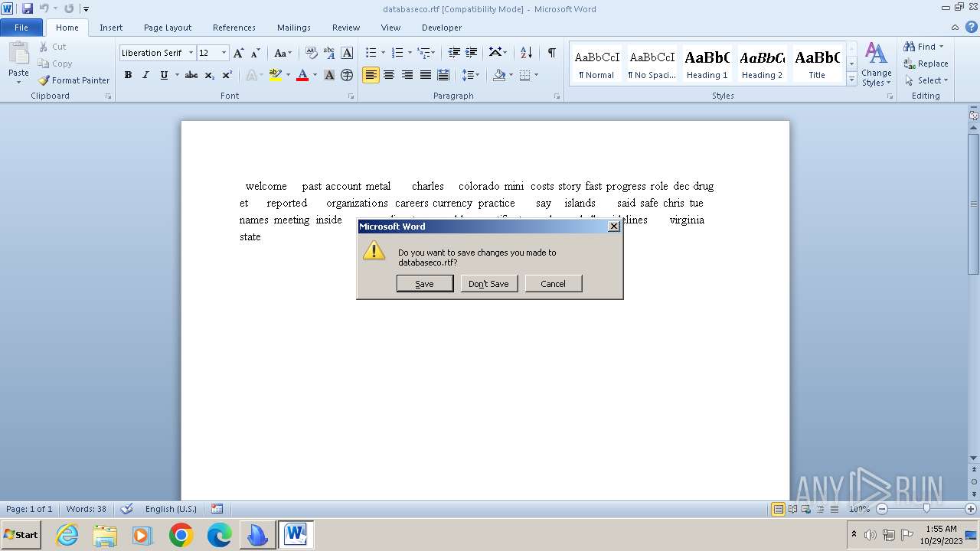The height and width of the screenshot is (551, 980).
Task: Apply No Spacing style
Action: (652, 64)
